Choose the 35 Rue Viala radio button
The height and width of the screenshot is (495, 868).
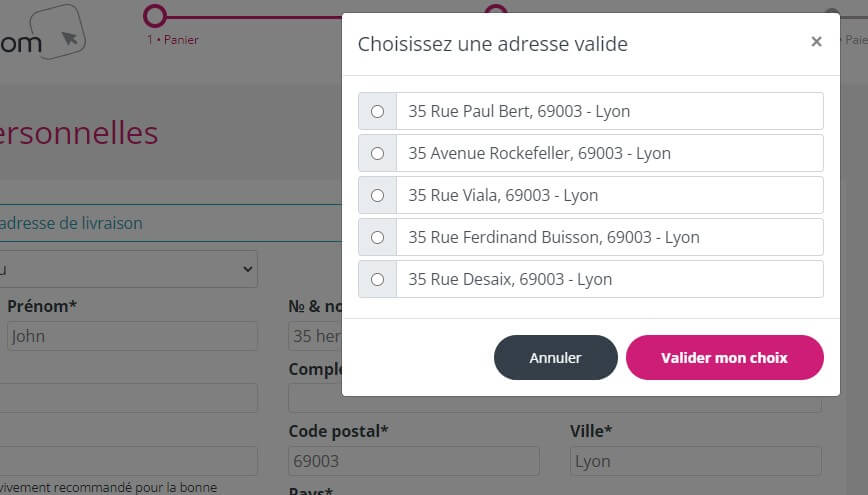click(377, 195)
